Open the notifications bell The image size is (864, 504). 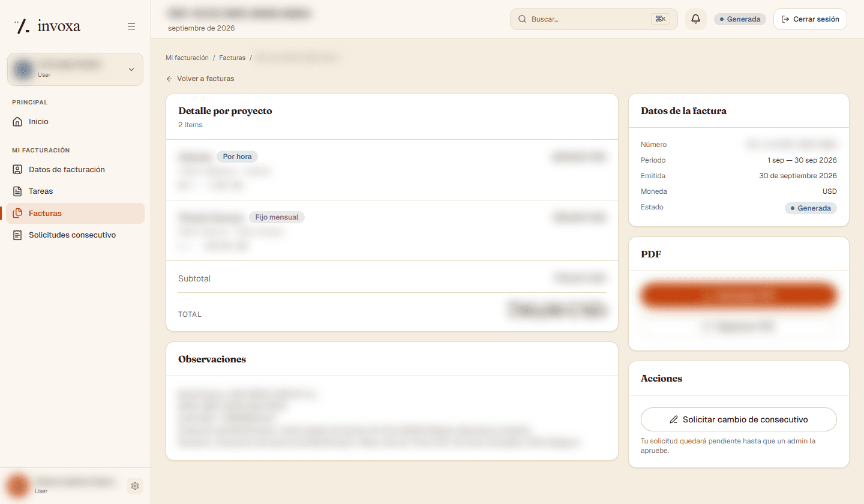coord(695,19)
